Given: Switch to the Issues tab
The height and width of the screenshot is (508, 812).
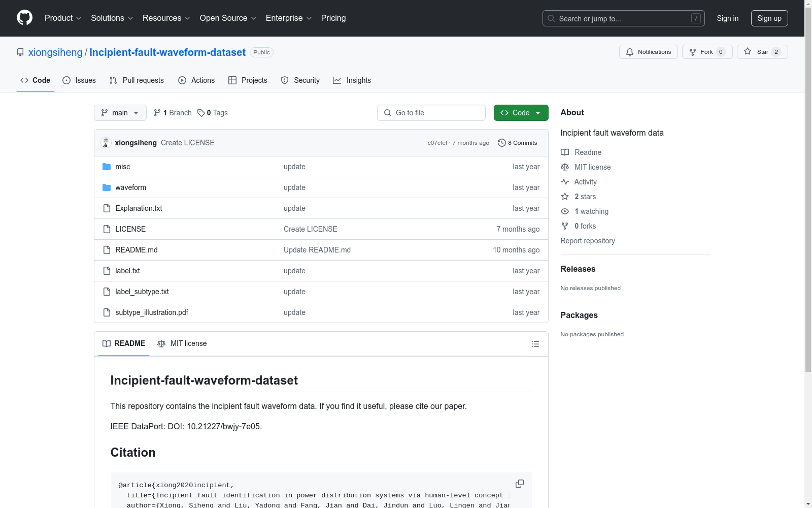Looking at the screenshot, I should click(79, 80).
